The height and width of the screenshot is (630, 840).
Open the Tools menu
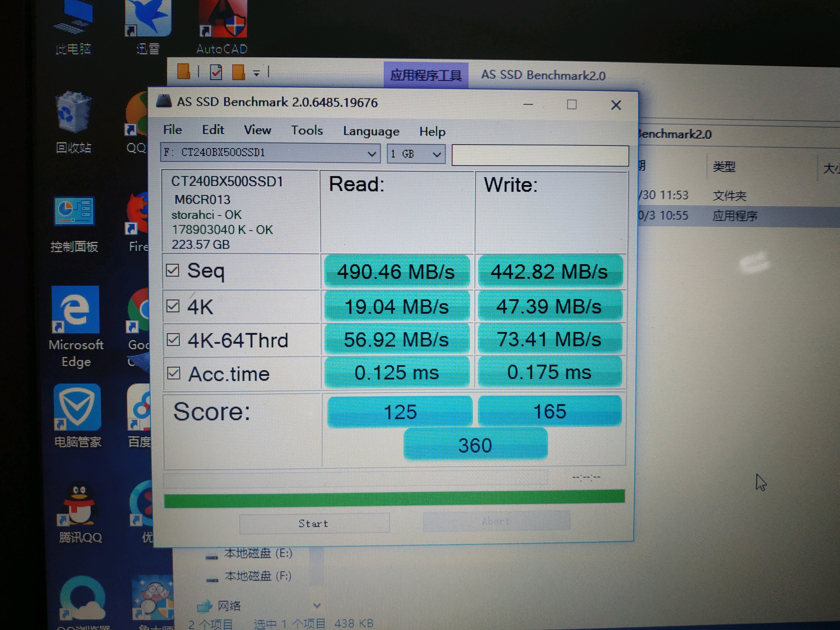[307, 130]
